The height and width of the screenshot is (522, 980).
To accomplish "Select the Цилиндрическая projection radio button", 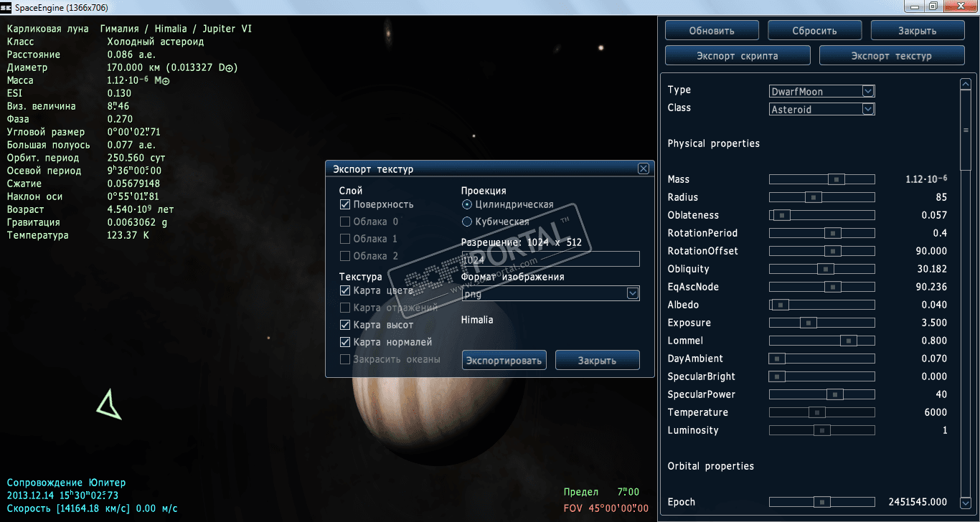I will pyautogui.click(x=467, y=204).
